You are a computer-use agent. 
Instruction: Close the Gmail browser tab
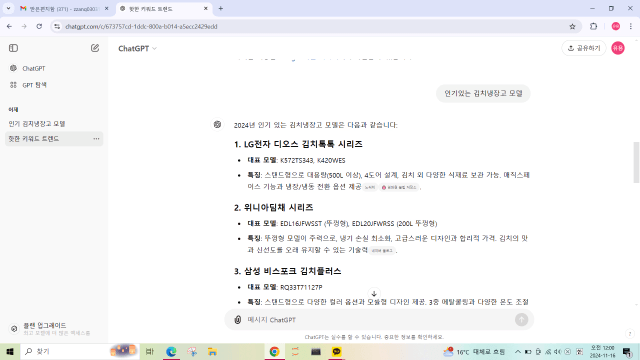tap(107, 9)
